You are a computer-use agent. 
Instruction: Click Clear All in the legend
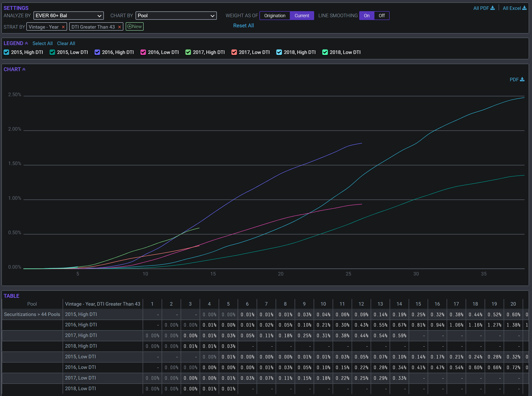click(x=66, y=43)
